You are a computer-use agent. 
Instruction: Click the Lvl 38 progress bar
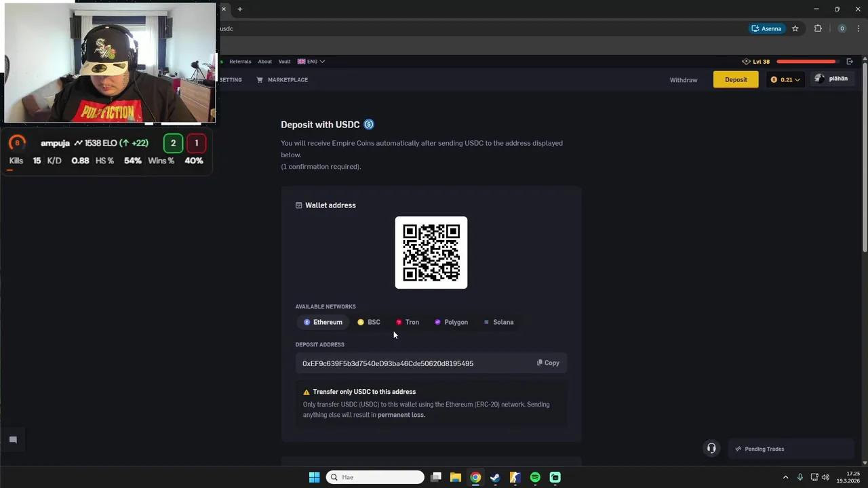pos(806,61)
